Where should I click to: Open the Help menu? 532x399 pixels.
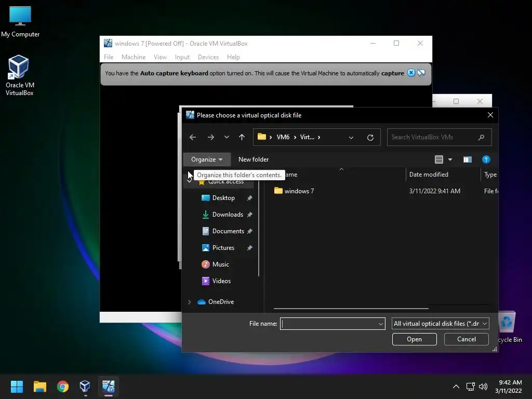tap(233, 57)
